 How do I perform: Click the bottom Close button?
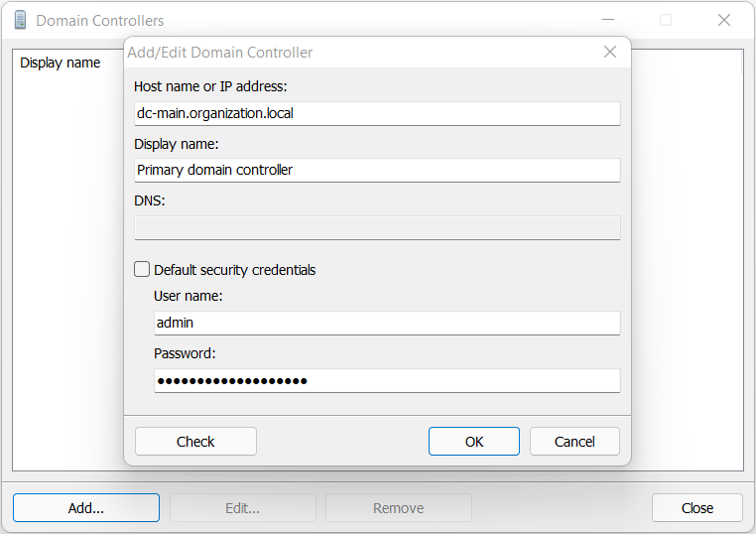[x=696, y=507]
